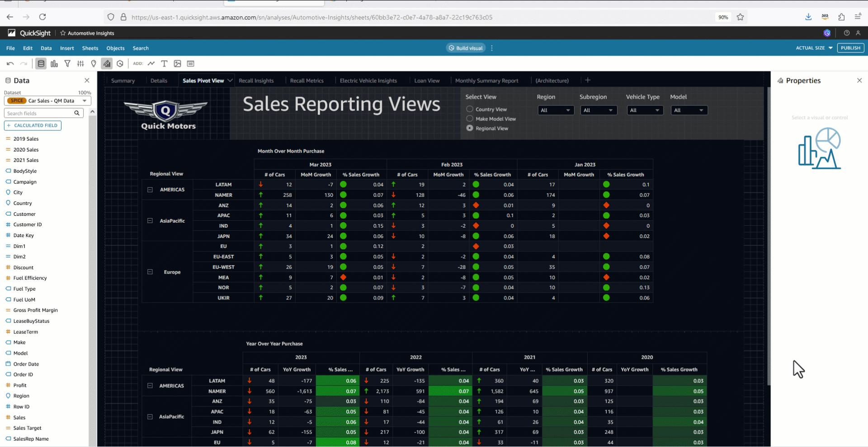Open the Region filter dropdown
The height and width of the screenshot is (447, 868).
click(x=556, y=110)
